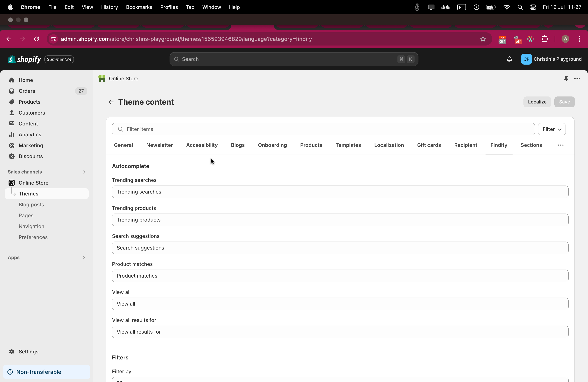Open Chrome extensions puzzle icon
The width and height of the screenshot is (588, 382).
[544, 39]
